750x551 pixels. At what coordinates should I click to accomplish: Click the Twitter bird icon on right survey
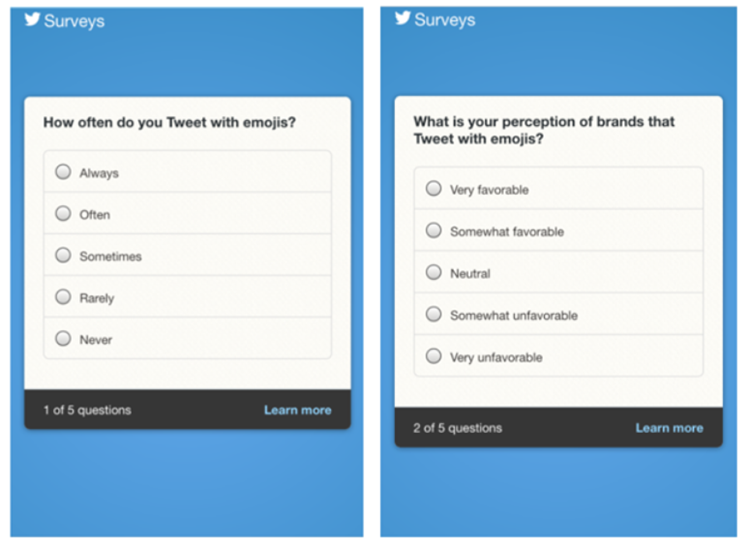pyautogui.click(x=403, y=18)
